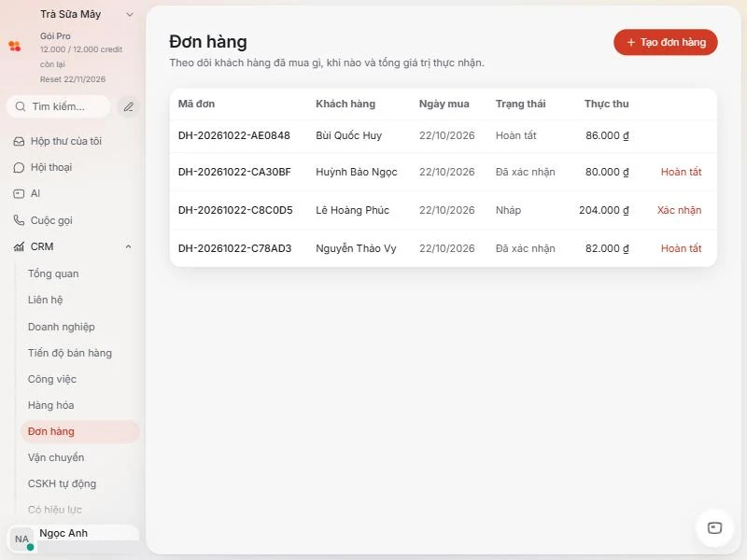The height and width of the screenshot is (560, 747).
Task: Click Ngày mua column header
Action: (x=444, y=104)
